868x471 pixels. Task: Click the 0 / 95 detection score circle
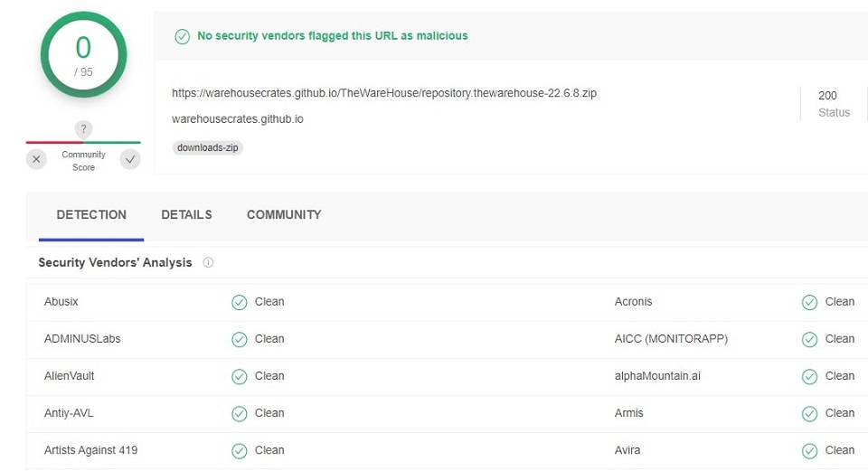pyautogui.click(x=83, y=55)
